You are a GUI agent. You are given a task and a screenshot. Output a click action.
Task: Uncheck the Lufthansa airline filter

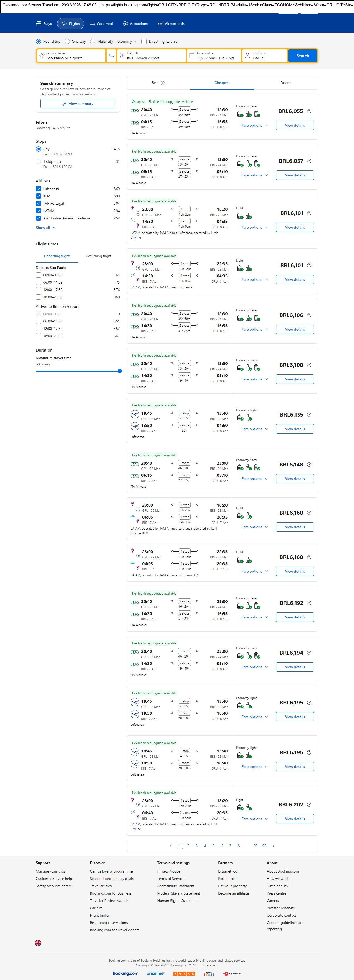39,189
